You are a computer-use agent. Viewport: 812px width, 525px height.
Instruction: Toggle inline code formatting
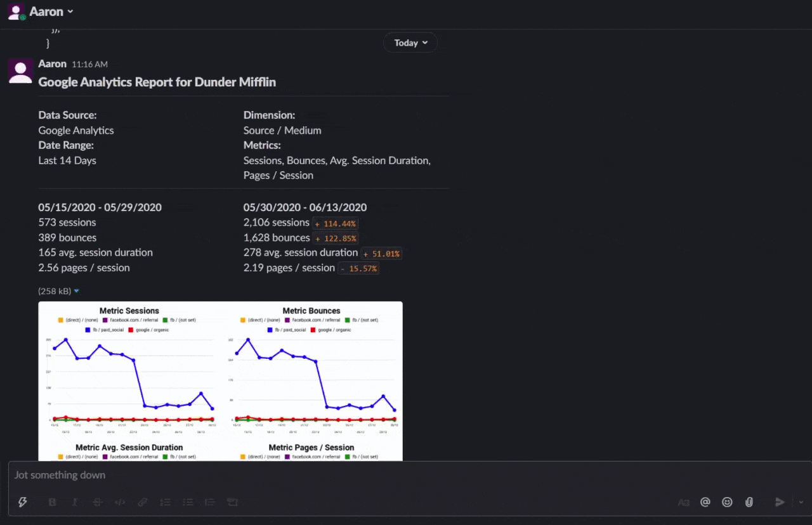click(x=120, y=502)
